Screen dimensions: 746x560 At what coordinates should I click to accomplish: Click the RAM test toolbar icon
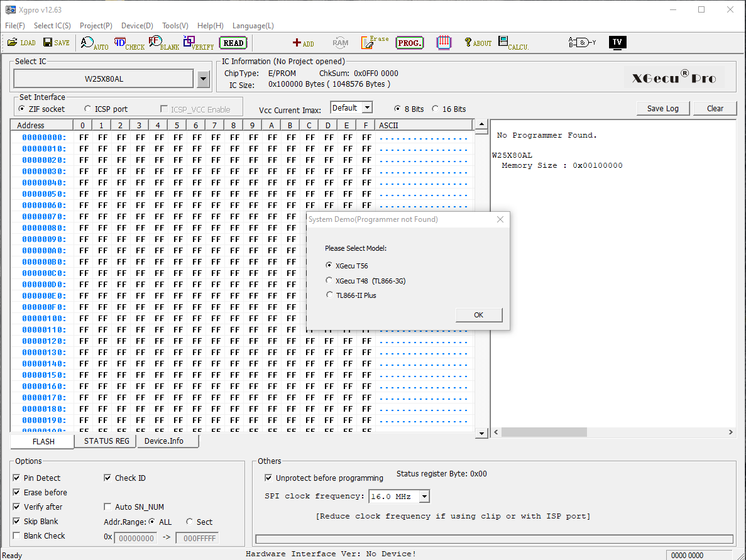coord(340,43)
